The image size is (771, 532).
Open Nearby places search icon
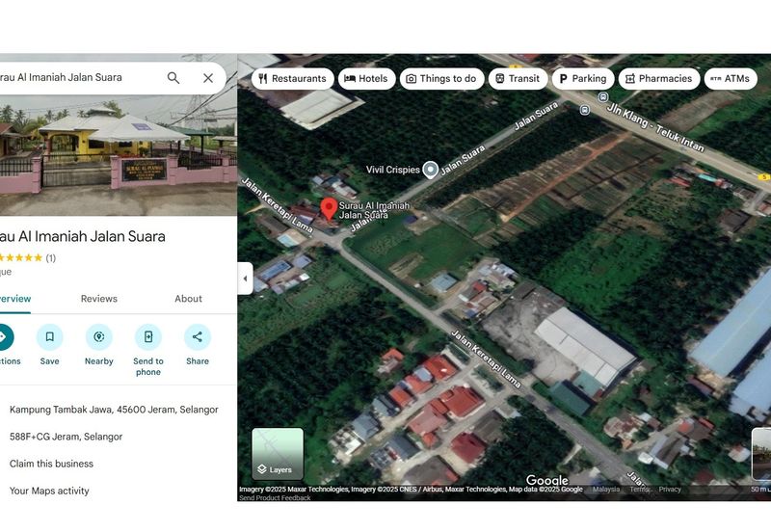point(99,337)
